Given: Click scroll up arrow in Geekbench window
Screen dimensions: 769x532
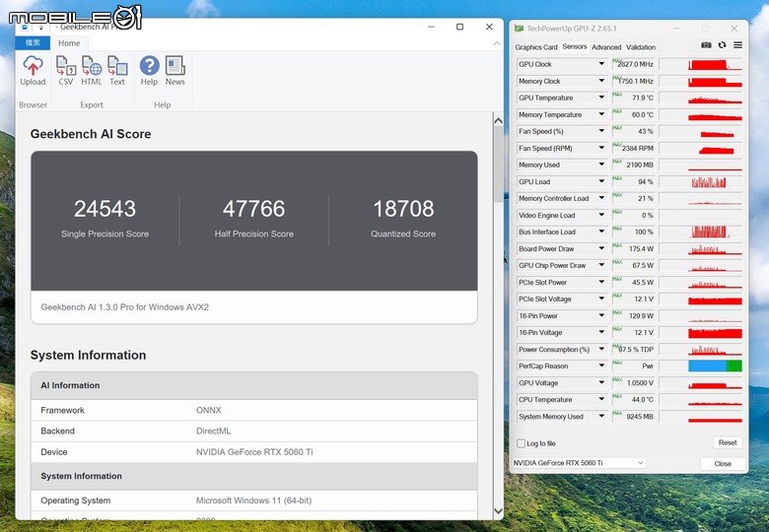Looking at the screenshot, I should click(x=498, y=120).
